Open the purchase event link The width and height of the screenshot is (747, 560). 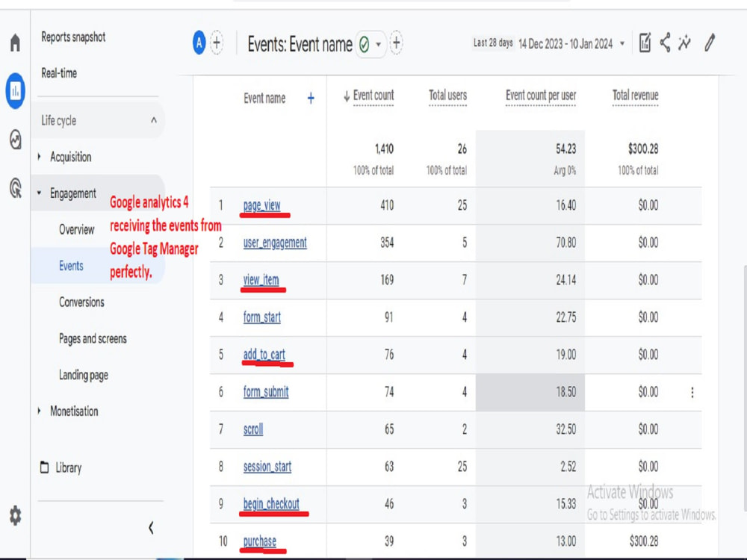pyautogui.click(x=260, y=541)
